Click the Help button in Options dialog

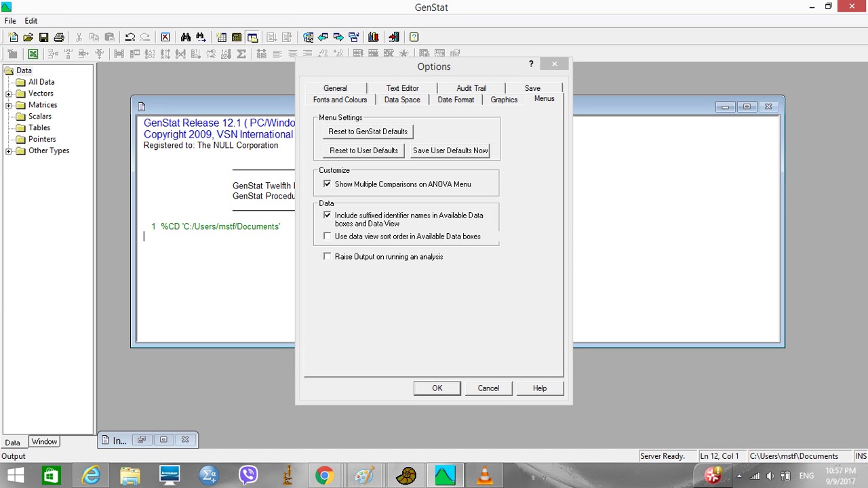click(540, 388)
